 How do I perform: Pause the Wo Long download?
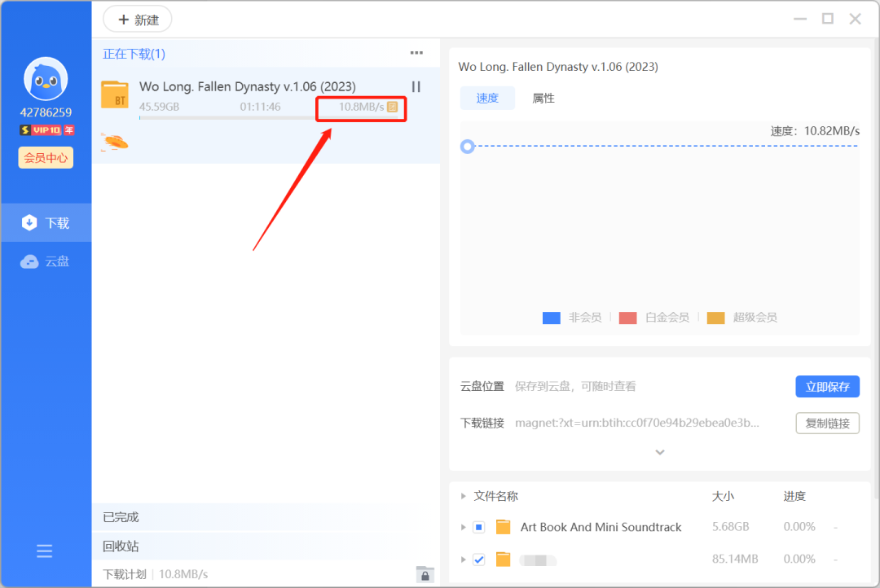coord(416,86)
